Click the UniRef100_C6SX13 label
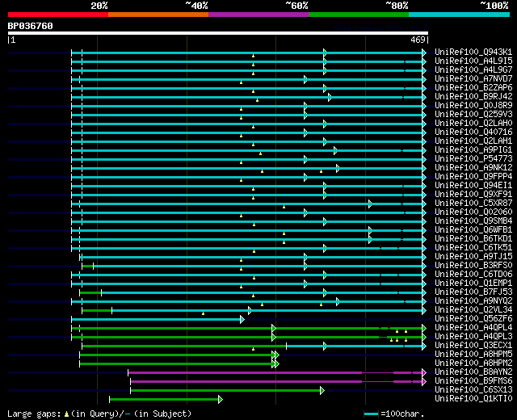The height and width of the screenshot is (420, 517). 473,390
